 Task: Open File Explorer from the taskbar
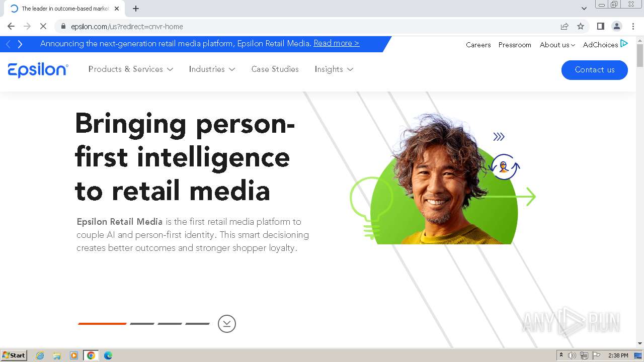click(x=57, y=355)
